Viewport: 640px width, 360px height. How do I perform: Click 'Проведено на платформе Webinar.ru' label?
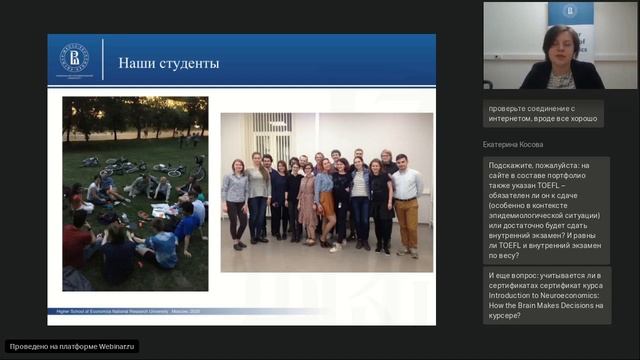[x=72, y=347]
